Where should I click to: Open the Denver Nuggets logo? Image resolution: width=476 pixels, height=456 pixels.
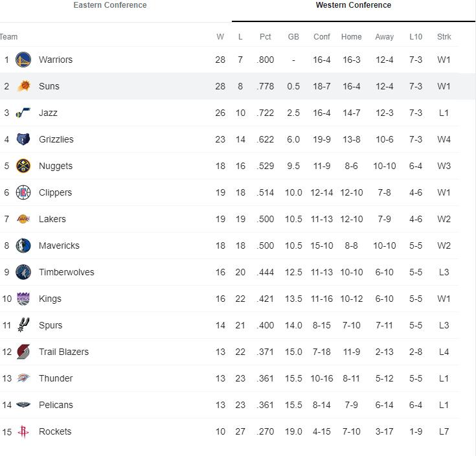[x=23, y=166]
